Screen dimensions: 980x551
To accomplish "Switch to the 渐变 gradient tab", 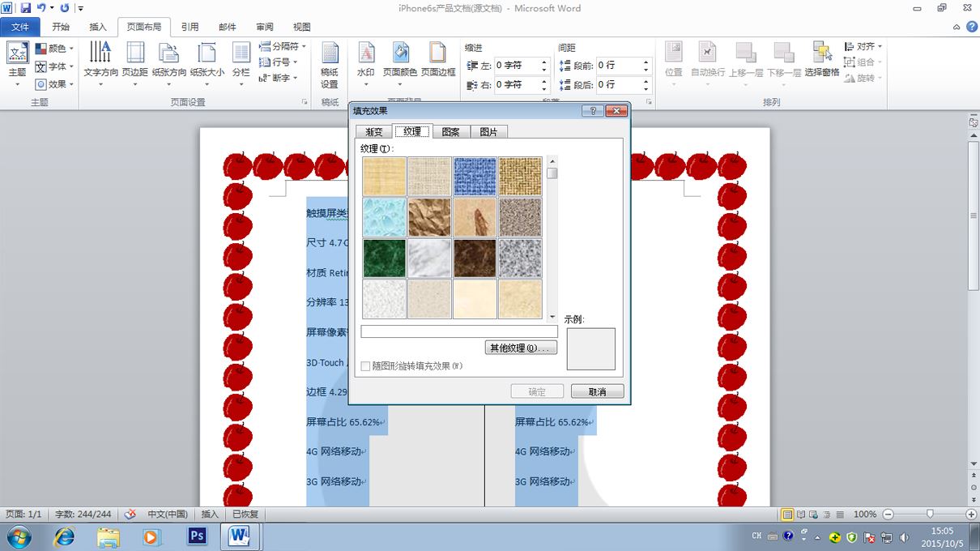I will pyautogui.click(x=374, y=131).
